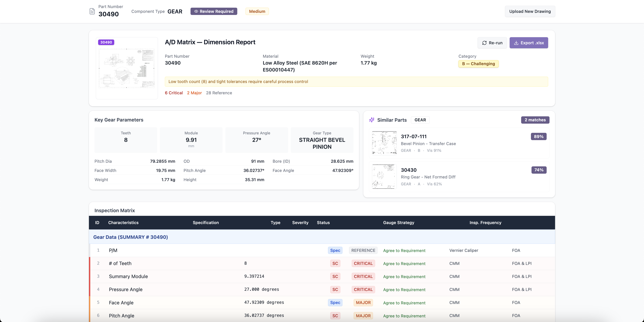Click the 6 Critical count link
The width and height of the screenshot is (644, 322).
point(174,93)
